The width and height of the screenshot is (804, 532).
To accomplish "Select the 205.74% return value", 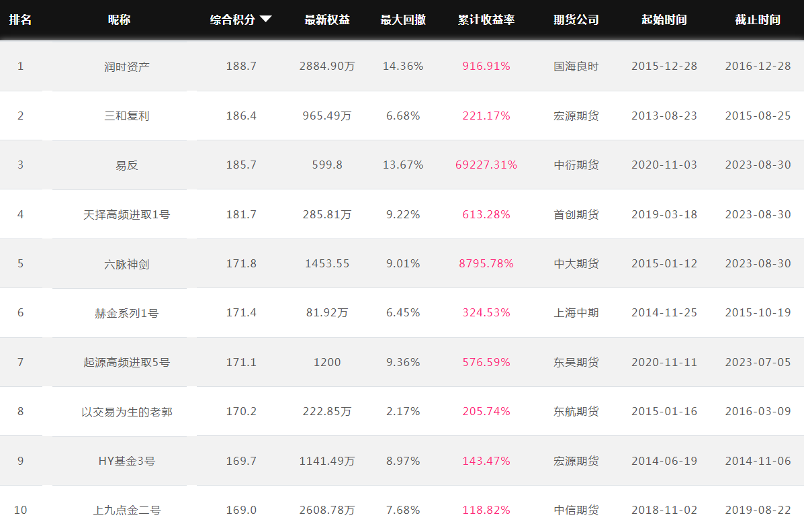I will pyautogui.click(x=486, y=411).
